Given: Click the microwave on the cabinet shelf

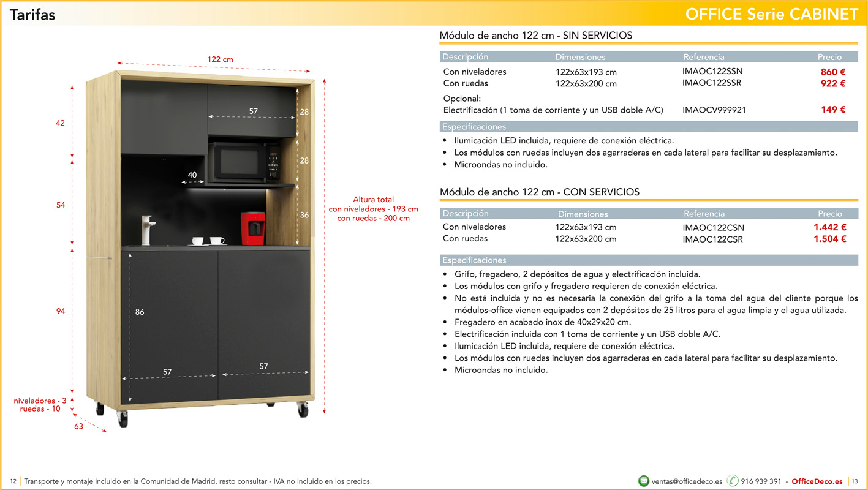Looking at the screenshot, I should coord(244,162).
